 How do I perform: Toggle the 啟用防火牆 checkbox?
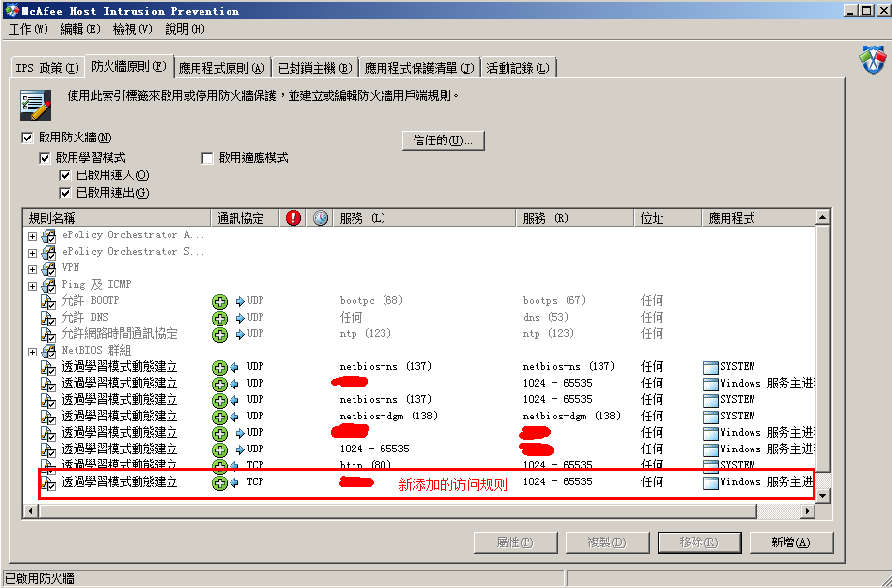coord(27,138)
